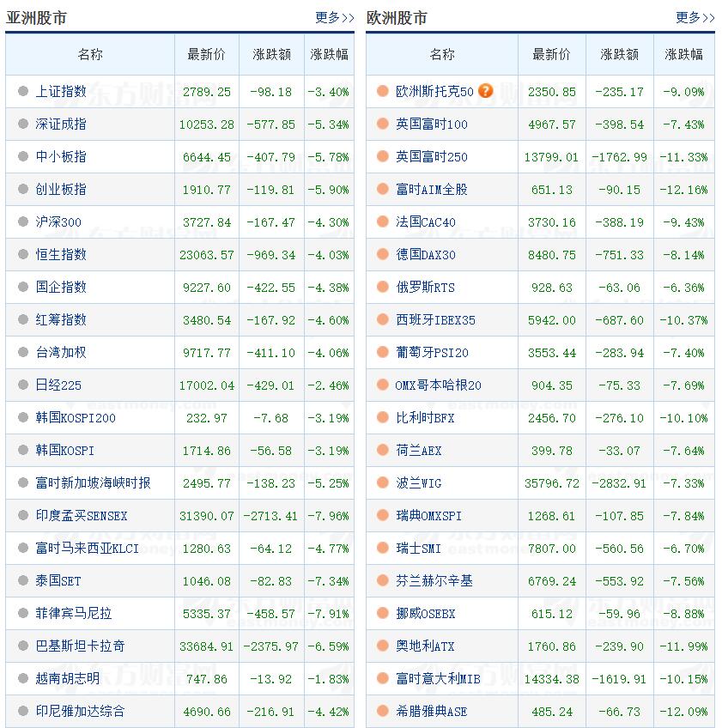
Task: Click the percent value -1.83%
Action: [x=328, y=679]
